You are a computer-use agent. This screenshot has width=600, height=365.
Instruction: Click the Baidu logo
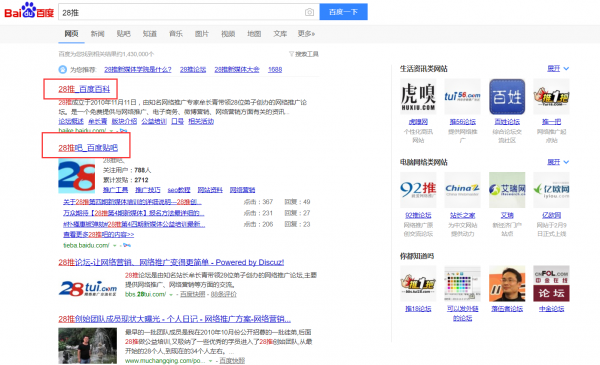29,11
